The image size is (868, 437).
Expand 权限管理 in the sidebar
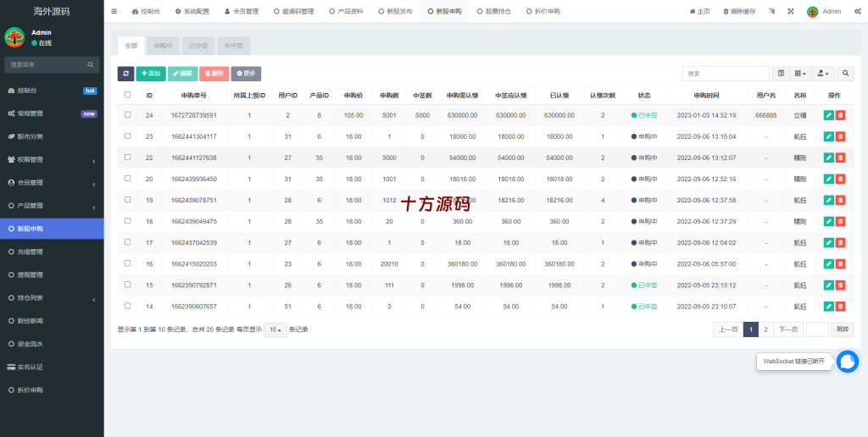point(52,159)
